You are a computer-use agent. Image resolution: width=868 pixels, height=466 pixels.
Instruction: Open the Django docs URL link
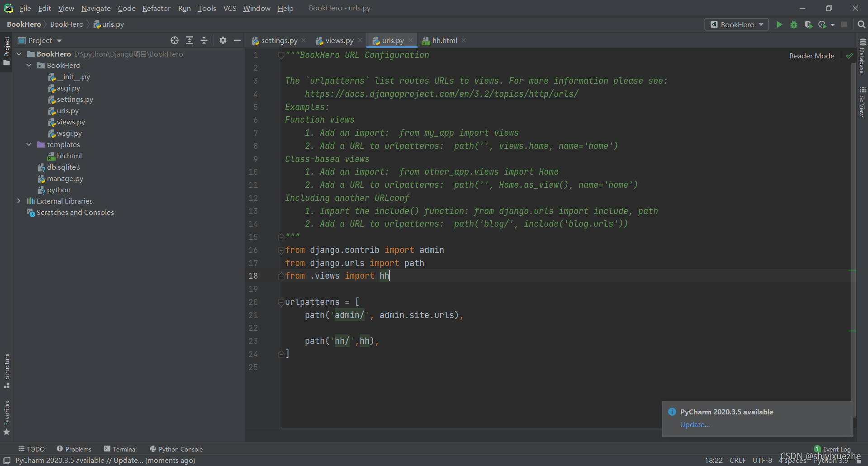[441, 94]
